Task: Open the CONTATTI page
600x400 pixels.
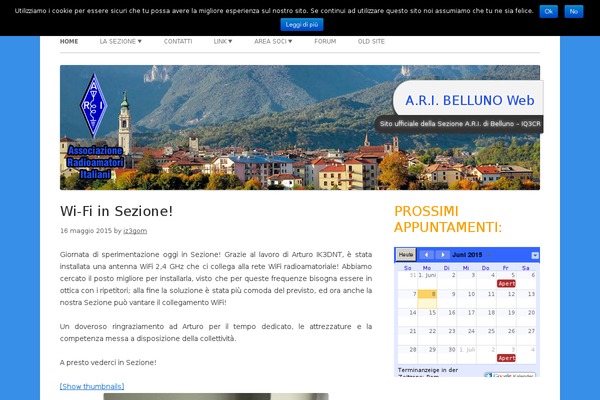Action: [x=178, y=41]
